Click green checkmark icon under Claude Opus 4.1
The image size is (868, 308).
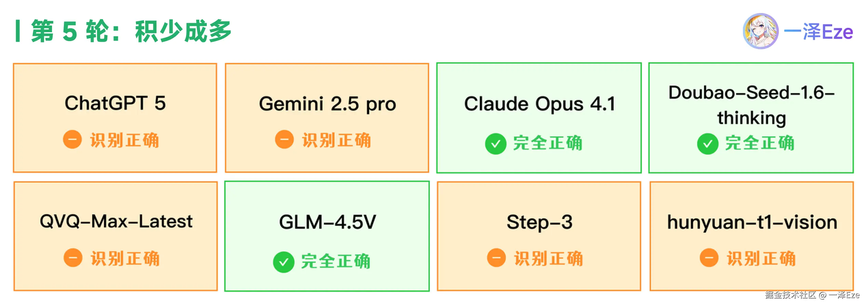coord(496,144)
